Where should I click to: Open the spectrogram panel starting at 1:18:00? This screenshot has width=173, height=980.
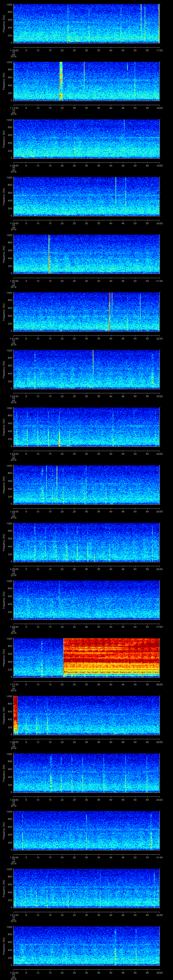(x=86, y=139)
